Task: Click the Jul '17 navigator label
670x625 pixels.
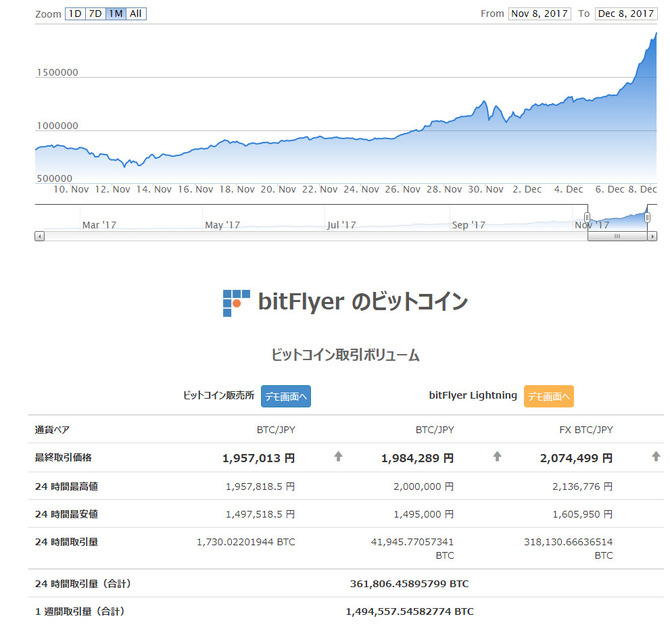Action: [341, 225]
